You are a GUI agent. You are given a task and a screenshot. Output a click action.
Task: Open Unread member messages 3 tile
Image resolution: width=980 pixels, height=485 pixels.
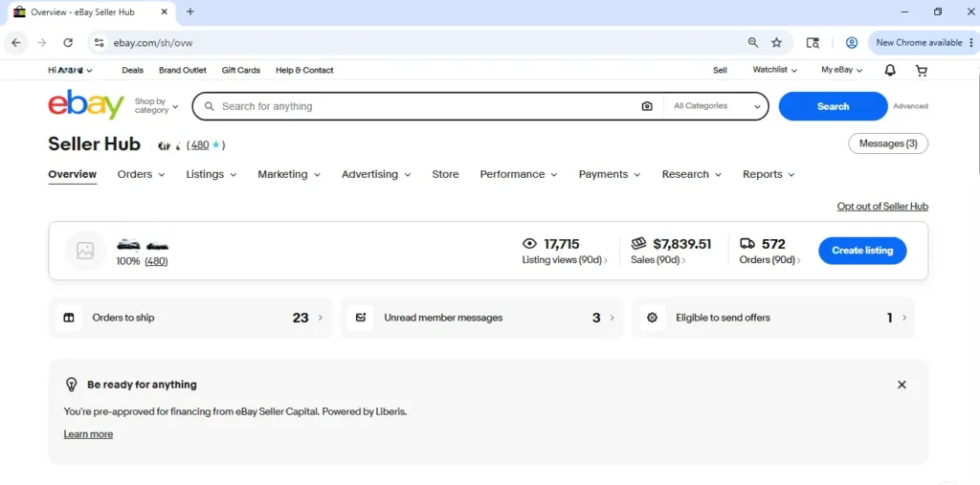tap(482, 318)
